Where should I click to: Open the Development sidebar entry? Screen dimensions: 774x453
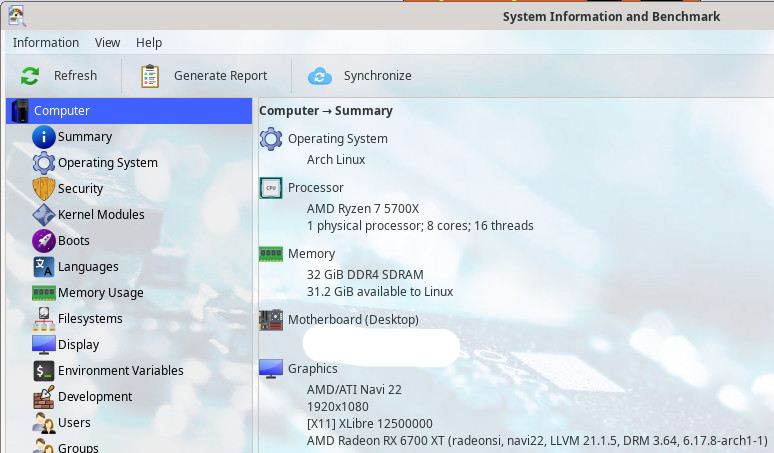coord(95,397)
